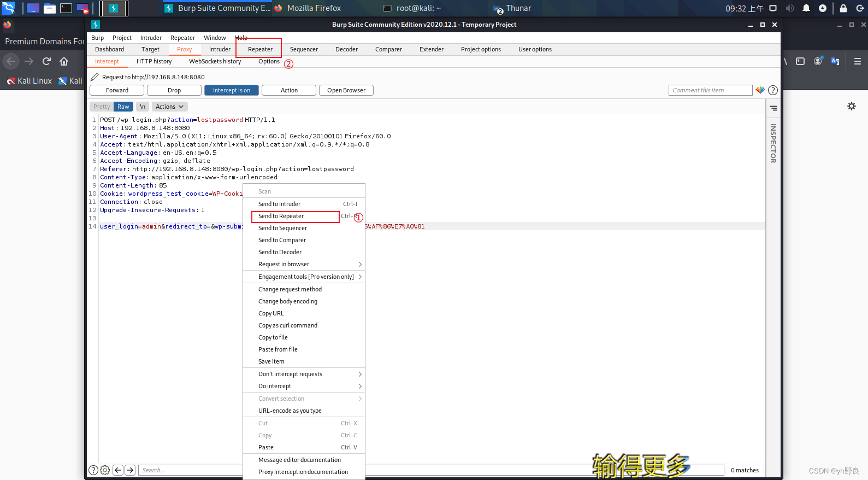Click the translate extension icon in Firefox
The width and height of the screenshot is (868, 480).
point(835,61)
